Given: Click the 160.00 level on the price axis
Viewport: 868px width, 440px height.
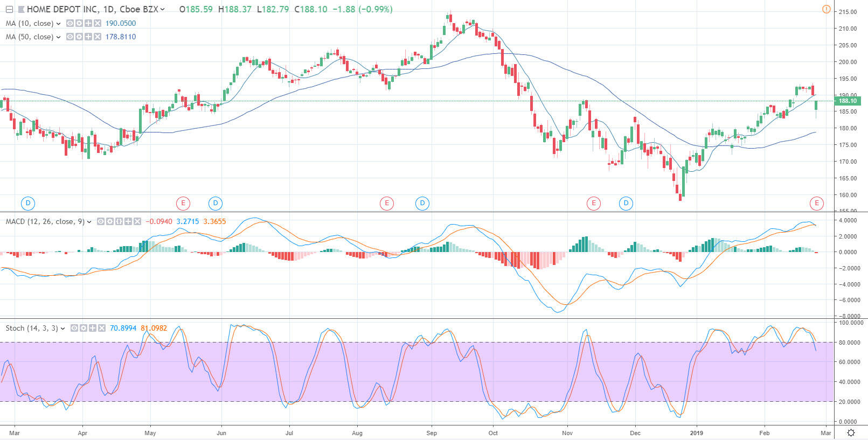Looking at the screenshot, I should (847, 195).
